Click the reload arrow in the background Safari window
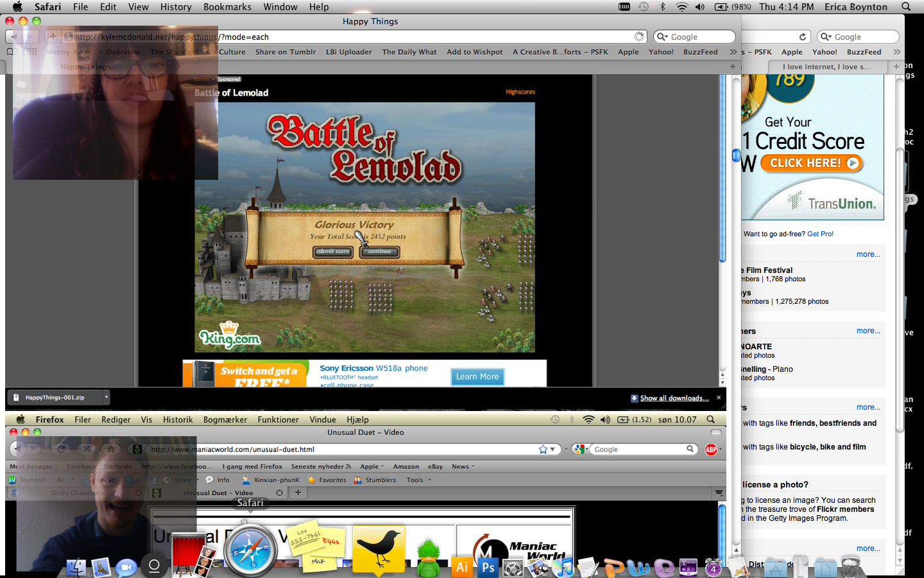 click(802, 37)
